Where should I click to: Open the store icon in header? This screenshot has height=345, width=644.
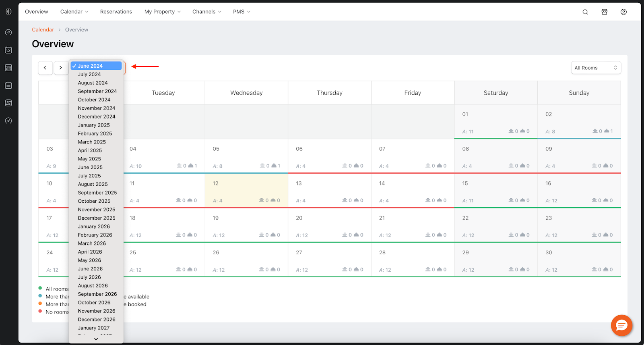[604, 12]
